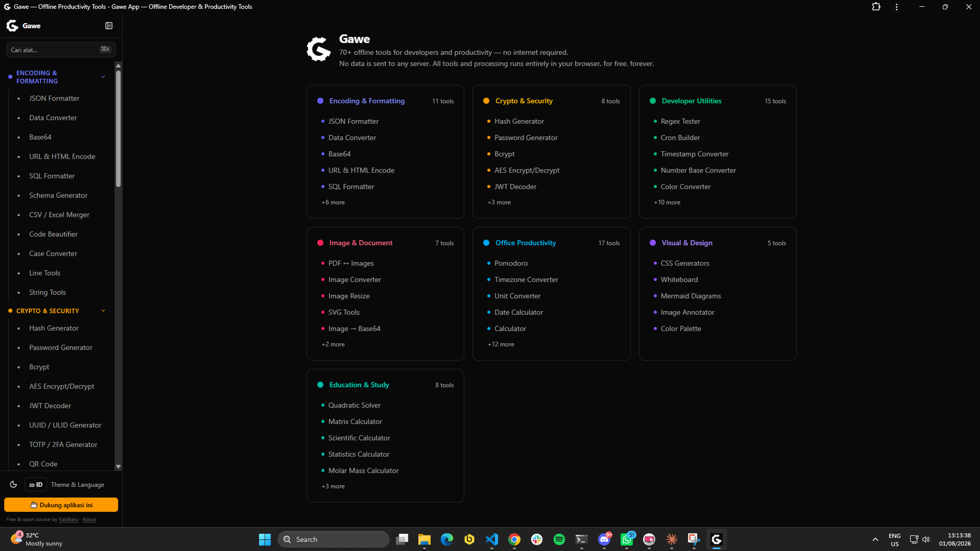Screen dimensions: 980x551
Task: Open the browser extensions puzzle icon
Action: pos(876,6)
